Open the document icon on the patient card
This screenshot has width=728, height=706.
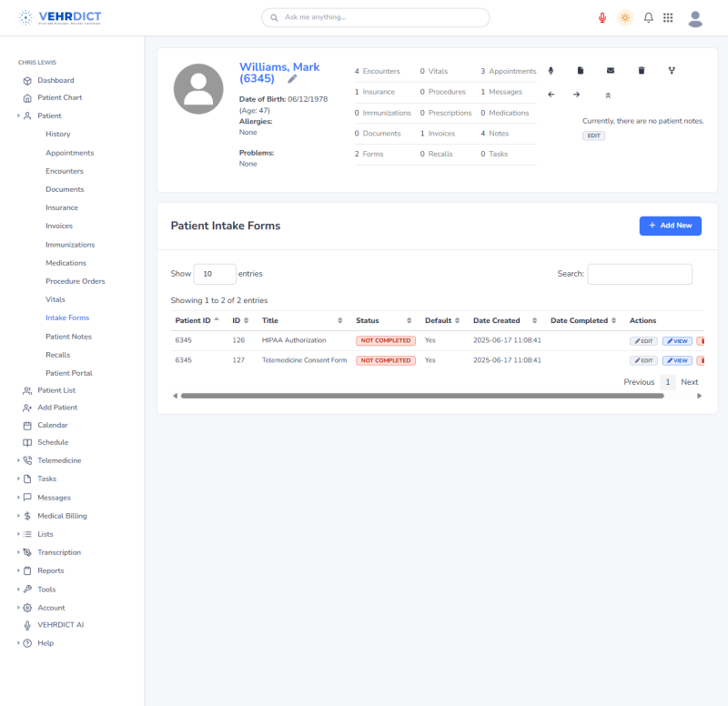(580, 69)
